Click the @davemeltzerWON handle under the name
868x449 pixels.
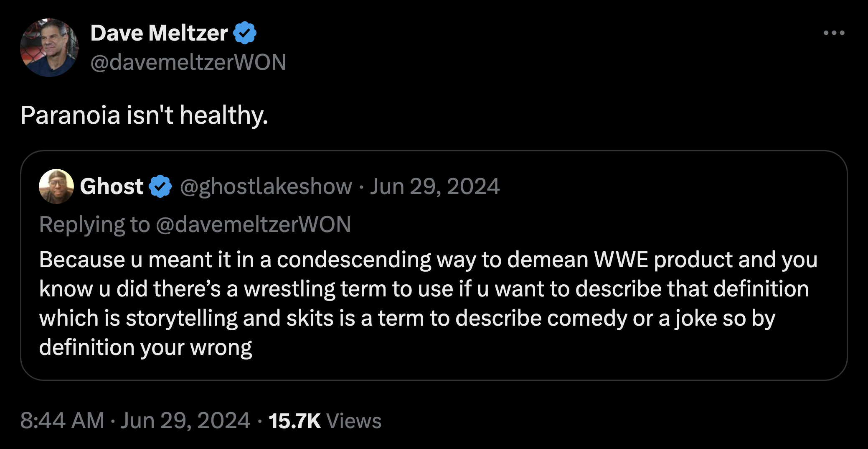(x=188, y=62)
